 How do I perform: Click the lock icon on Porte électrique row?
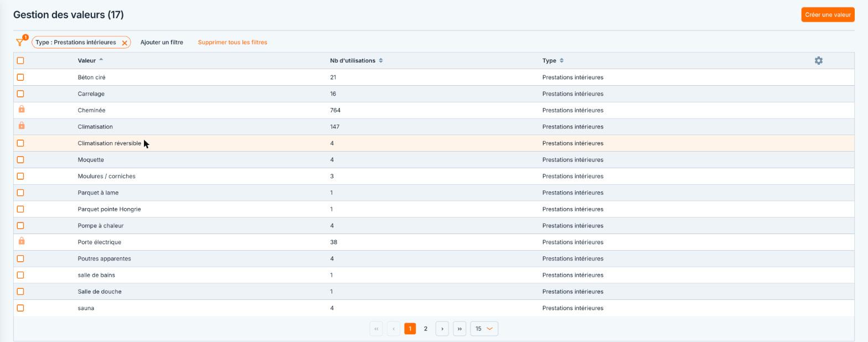(22, 241)
